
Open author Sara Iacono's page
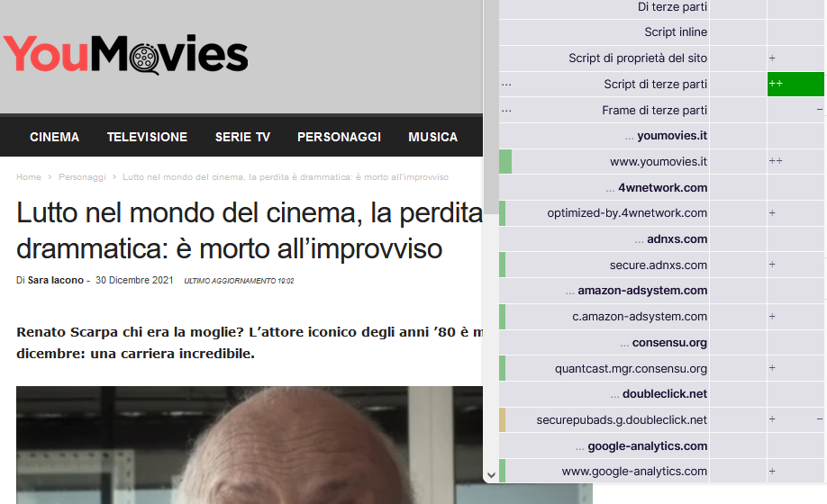tap(55, 280)
